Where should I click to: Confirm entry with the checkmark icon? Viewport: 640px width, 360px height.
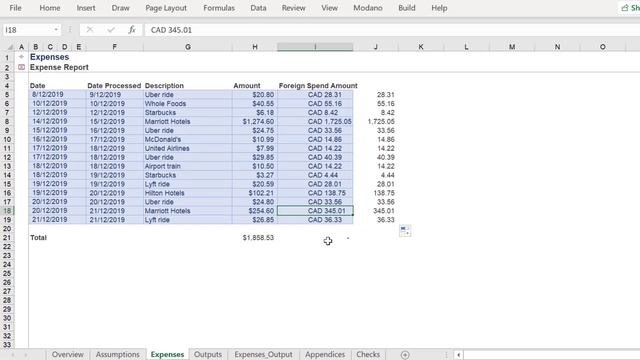(111, 30)
